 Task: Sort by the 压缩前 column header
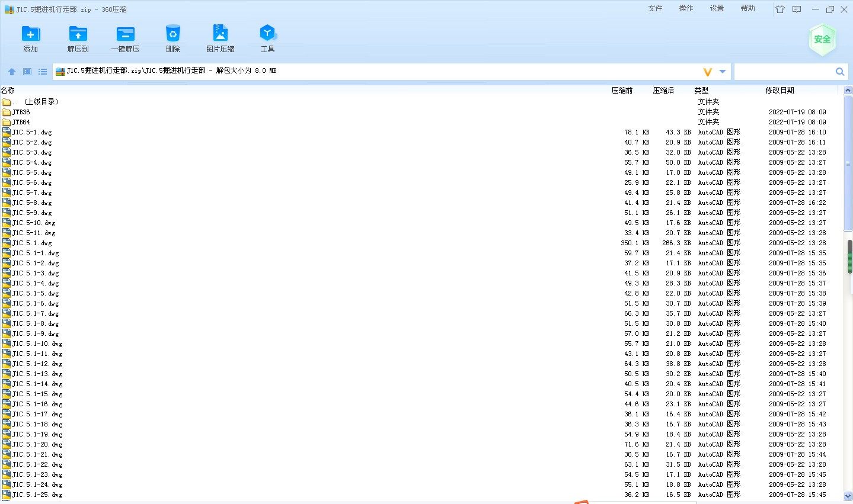point(622,91)
